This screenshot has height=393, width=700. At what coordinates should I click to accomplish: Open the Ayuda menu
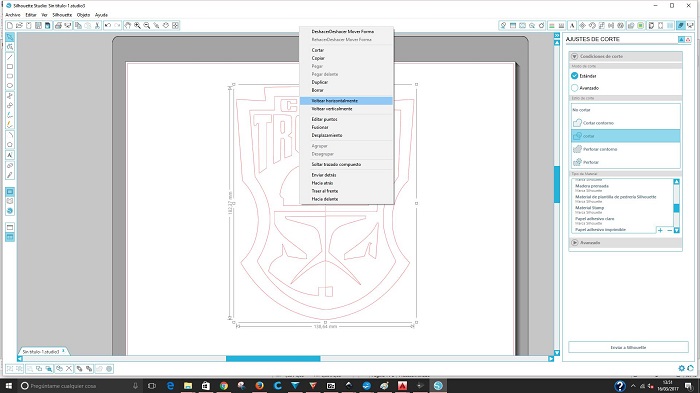pos(101,15)
